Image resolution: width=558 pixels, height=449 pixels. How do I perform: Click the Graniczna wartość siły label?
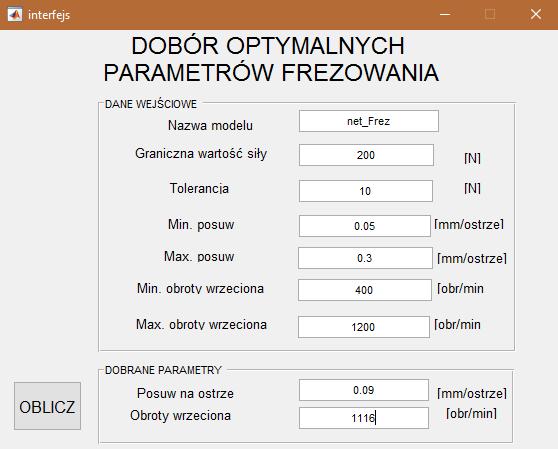(x=201, y=154)
